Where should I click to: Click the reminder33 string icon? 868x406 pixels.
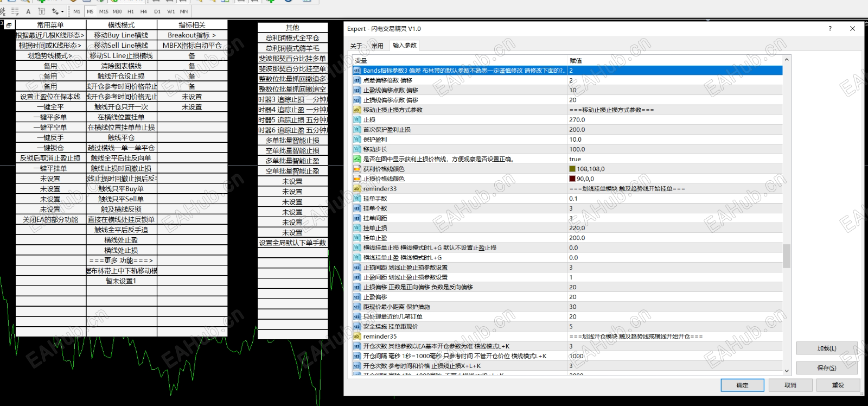click(x=357, y=188)
